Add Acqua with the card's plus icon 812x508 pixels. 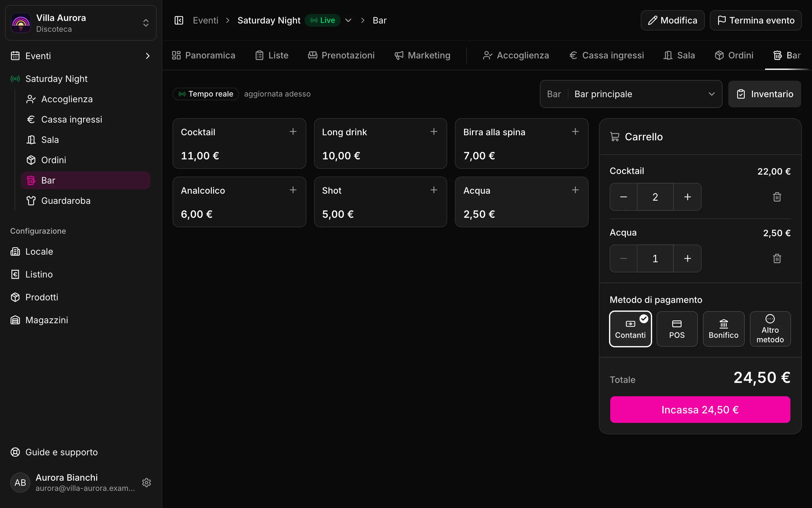pos(575,190)
